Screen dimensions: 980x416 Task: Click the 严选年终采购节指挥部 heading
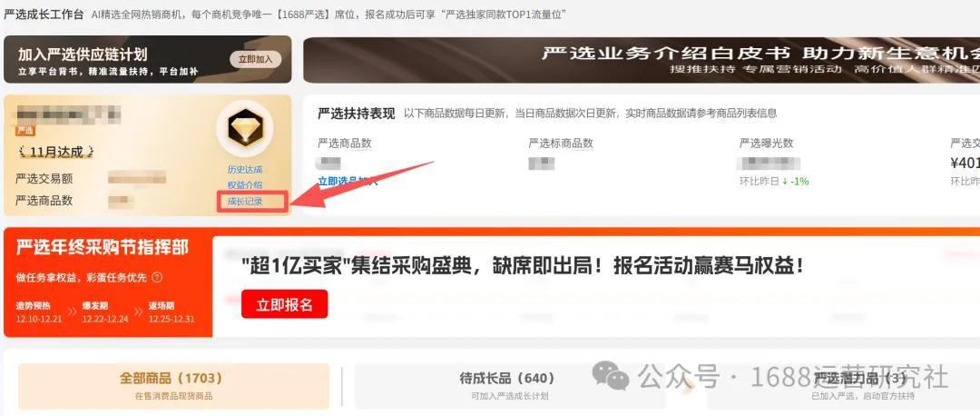(x=102, y=248)
